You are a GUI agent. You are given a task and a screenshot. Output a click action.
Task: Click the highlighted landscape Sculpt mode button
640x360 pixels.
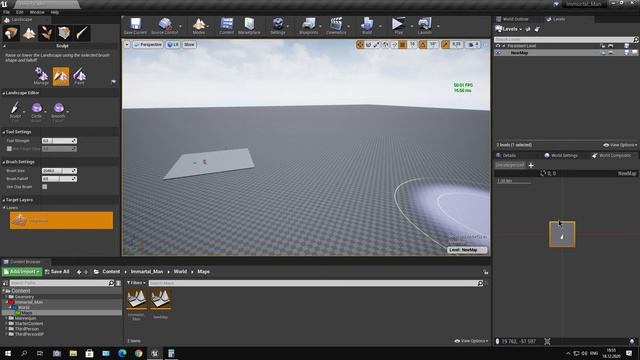pos(61,76)
